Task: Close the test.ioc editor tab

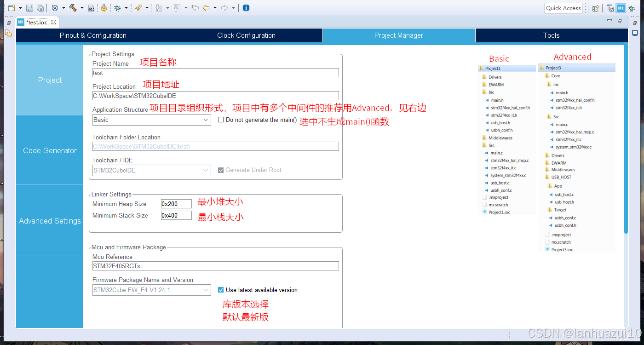Action: coord(53,22)
